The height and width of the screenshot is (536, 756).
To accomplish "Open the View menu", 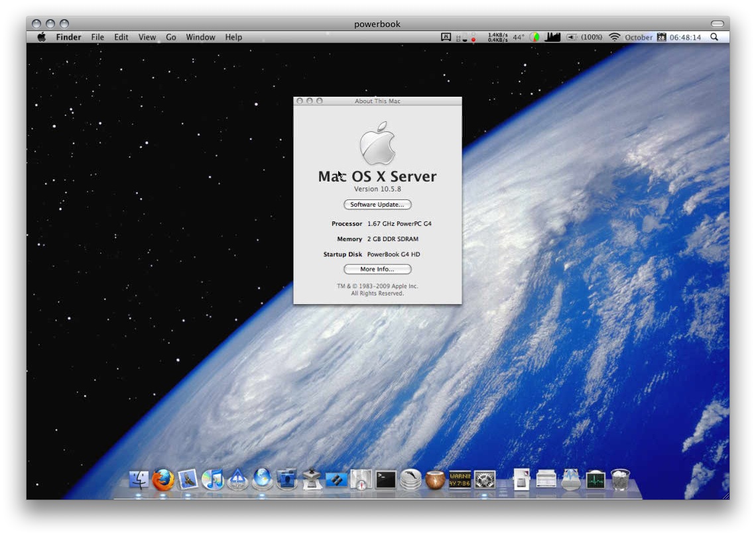I will coord(147,37).
